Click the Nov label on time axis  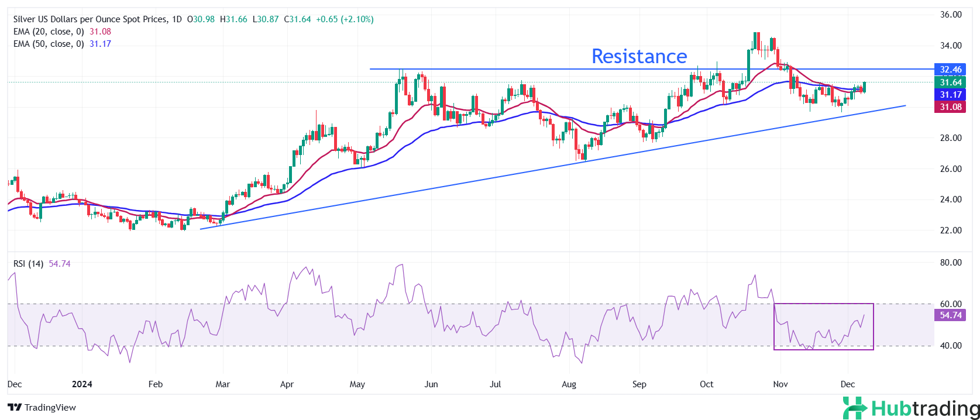point(780,384)
